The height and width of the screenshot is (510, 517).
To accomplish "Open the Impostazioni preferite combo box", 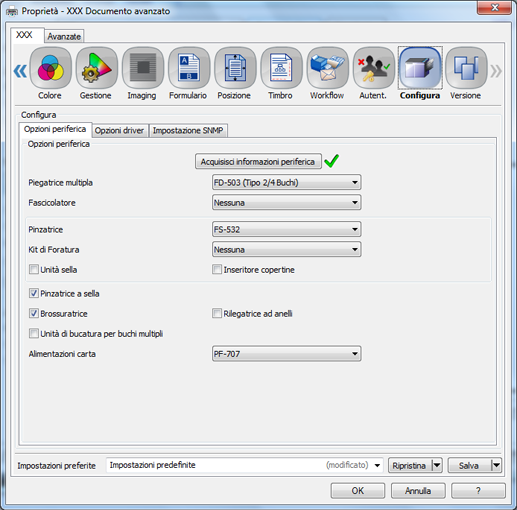I will (245, 465).
